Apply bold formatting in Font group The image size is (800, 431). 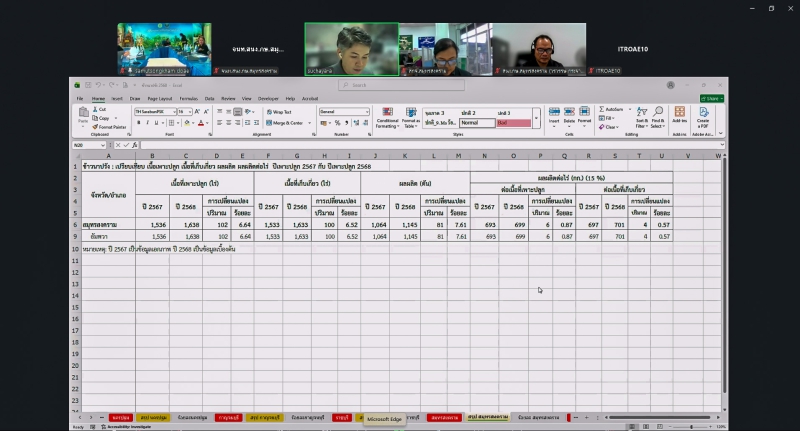[x=137, y=125]
